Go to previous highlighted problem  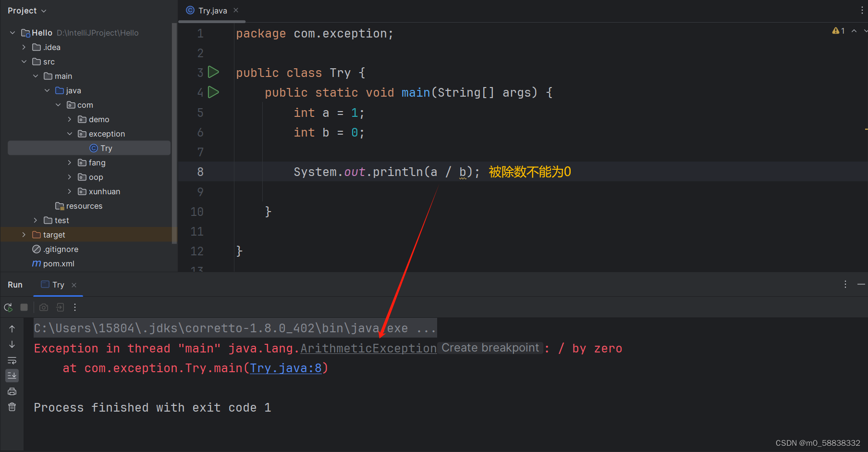click(854, 31)
